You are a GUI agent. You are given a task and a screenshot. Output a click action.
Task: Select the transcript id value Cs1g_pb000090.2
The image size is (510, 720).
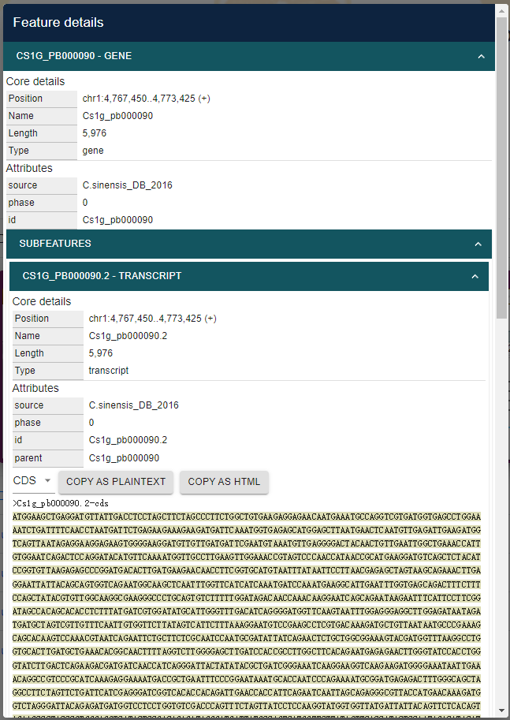pos(128,440)
